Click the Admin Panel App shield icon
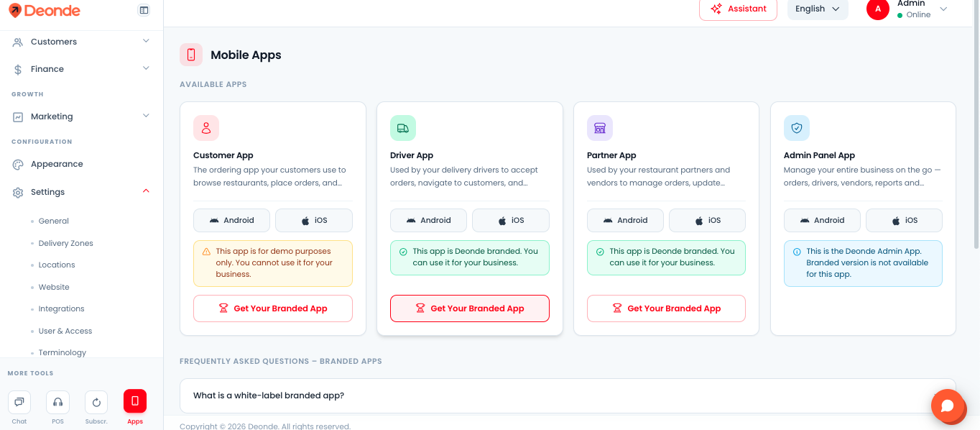This screenshot has height=430, width=980. point(797,128)
